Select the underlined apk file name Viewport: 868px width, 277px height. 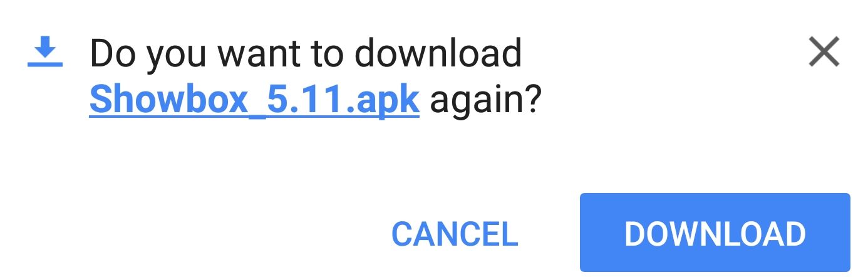tap(254, 99)
